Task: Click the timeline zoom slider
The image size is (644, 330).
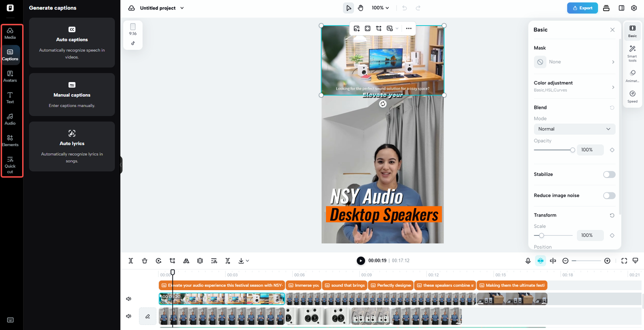Action: click(586, 260)
